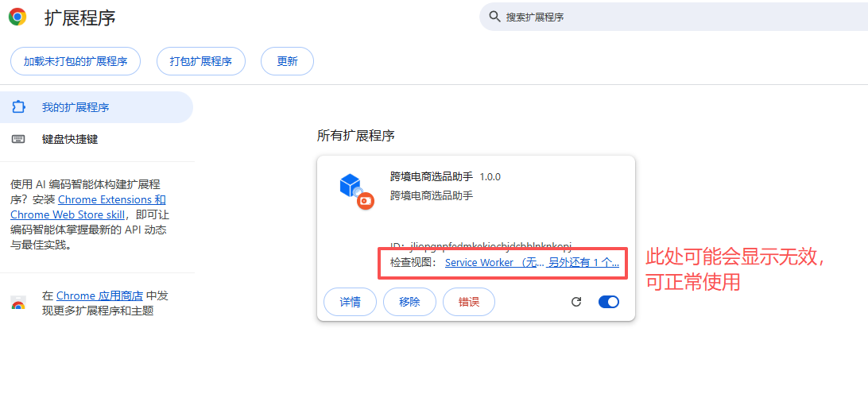Click the bold 跨境电商选品助手 name text
Viewport: 868px width, 417px height.
(x=432, y=177)
